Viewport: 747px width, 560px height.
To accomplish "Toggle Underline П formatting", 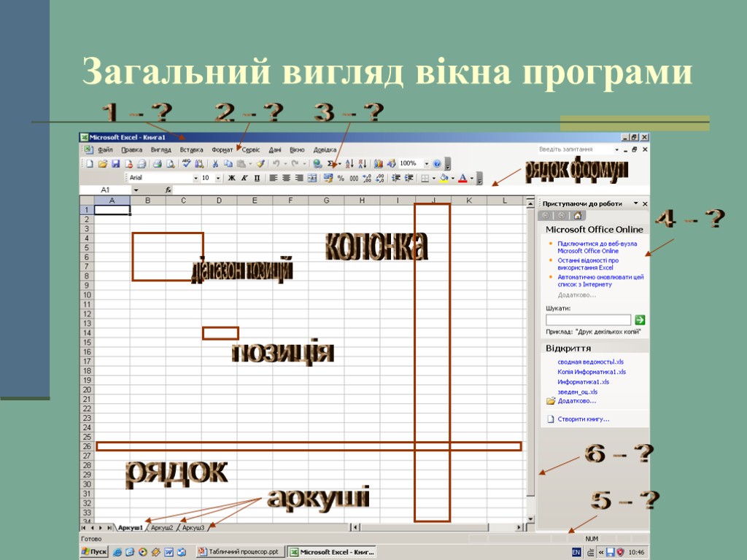I will point(258,178).
